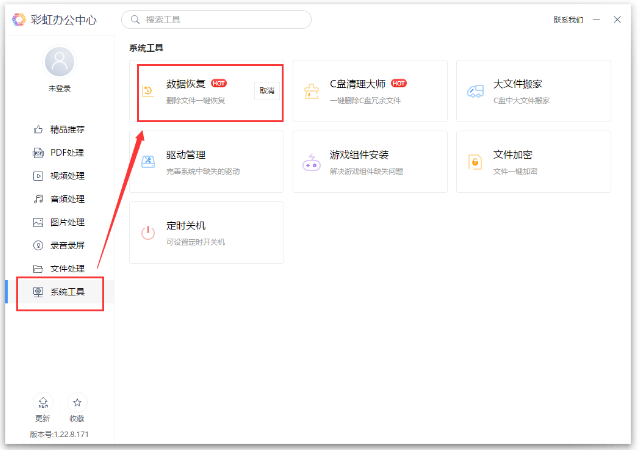Click the 联系我们 link

(567, 20)
